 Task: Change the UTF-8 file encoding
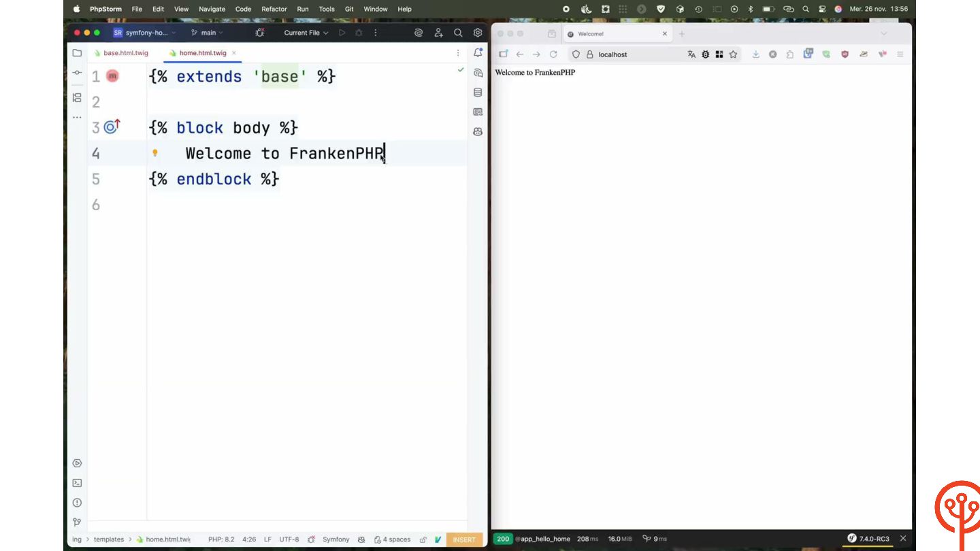point(289,539)
